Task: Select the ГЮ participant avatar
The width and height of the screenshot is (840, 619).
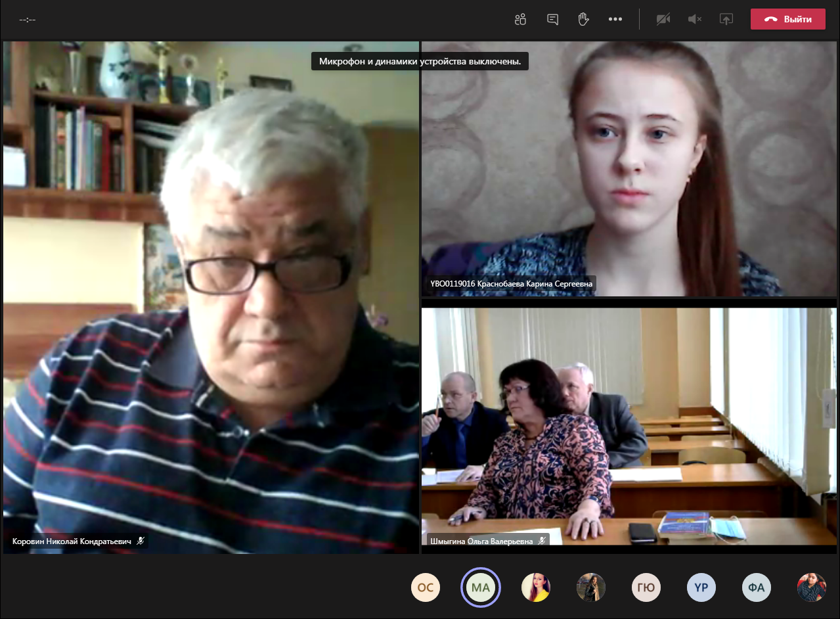Action: [646, 587]
